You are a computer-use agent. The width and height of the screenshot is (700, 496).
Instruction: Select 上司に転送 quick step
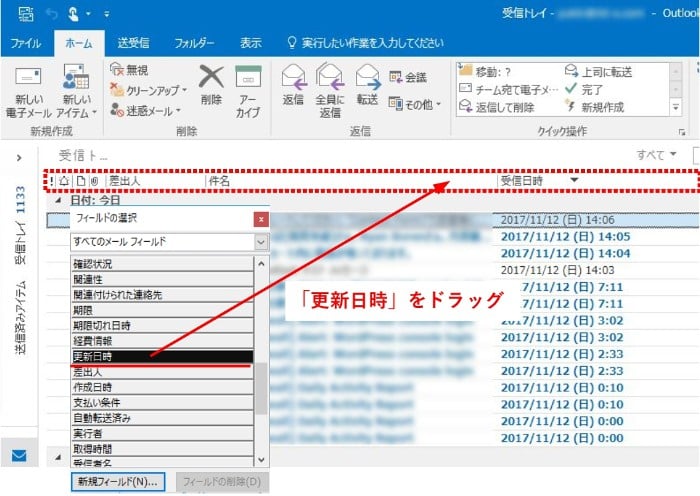pos(598,72)
